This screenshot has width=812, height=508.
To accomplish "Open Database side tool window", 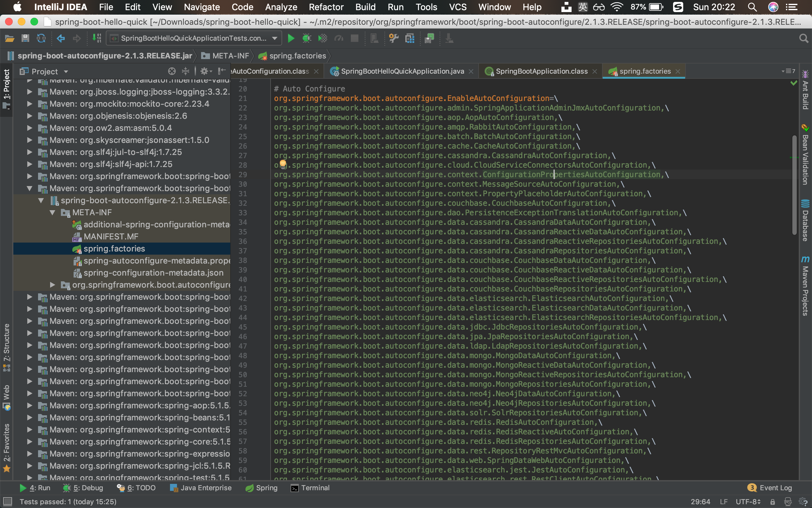I will [805, 220].
